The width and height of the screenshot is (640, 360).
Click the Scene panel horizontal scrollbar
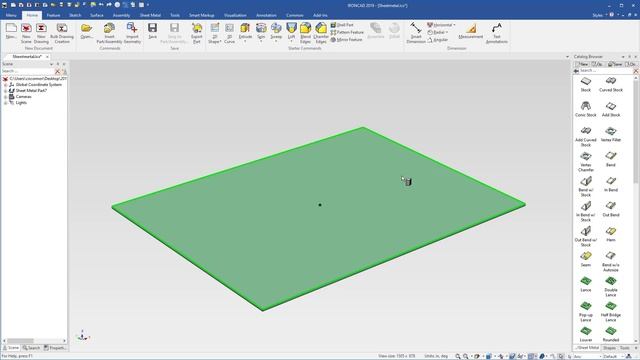coord(20,340)
